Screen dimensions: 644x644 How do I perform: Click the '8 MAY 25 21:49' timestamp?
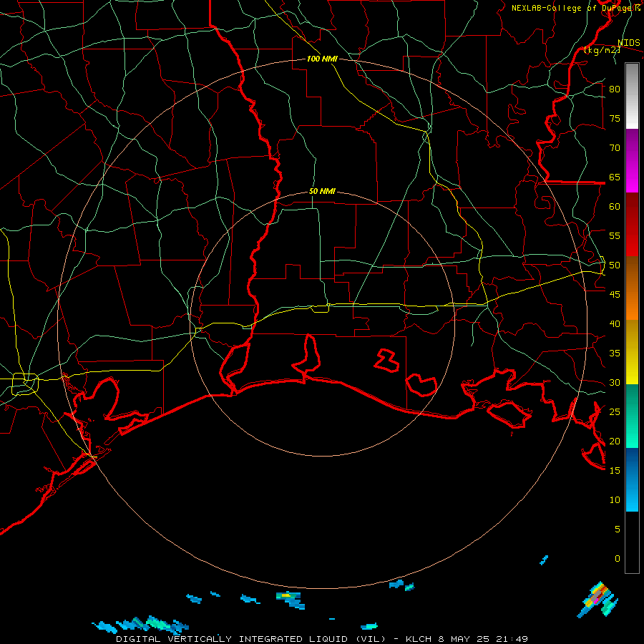pyautogui.click(x=485, y=639)
